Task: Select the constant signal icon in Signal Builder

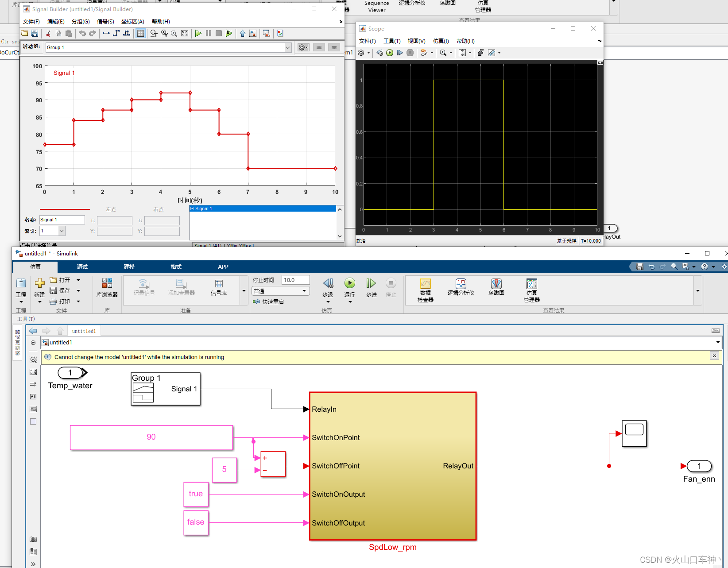Action: pos(106,33)
